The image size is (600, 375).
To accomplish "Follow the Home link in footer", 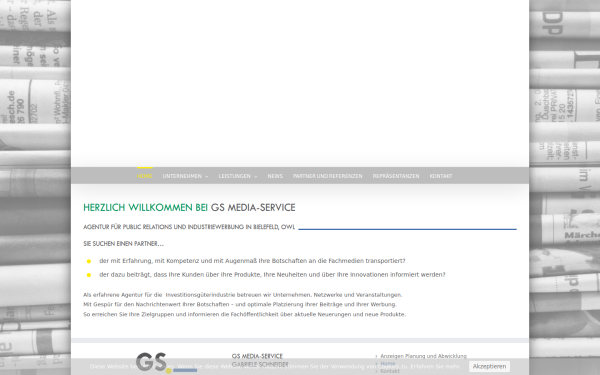I will [388, 364].
